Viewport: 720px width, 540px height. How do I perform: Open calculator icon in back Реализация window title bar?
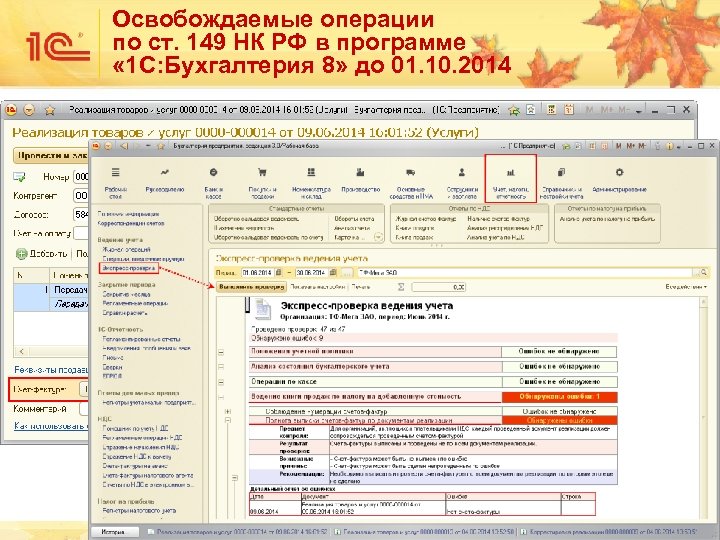[551, 110]
